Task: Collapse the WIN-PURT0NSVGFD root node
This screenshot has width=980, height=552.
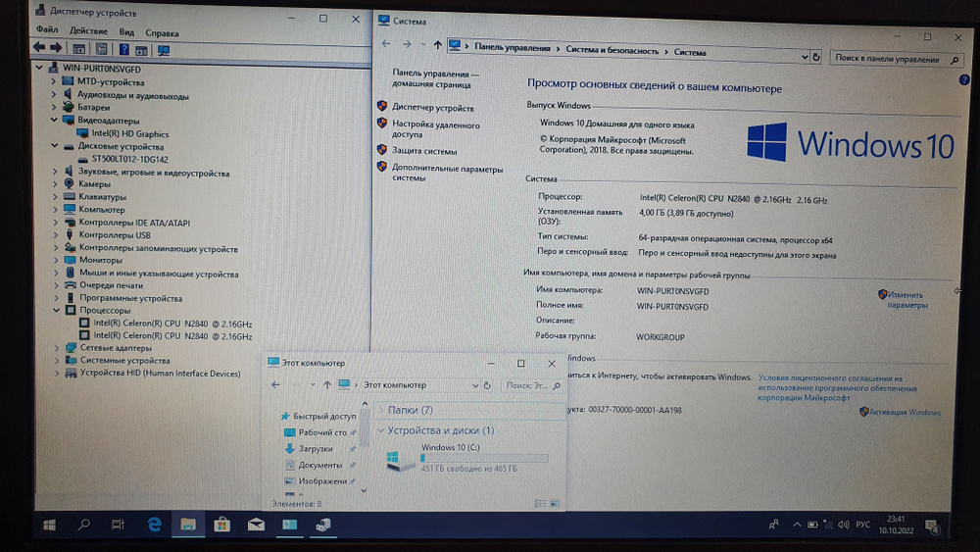Action: coord(39,67)
